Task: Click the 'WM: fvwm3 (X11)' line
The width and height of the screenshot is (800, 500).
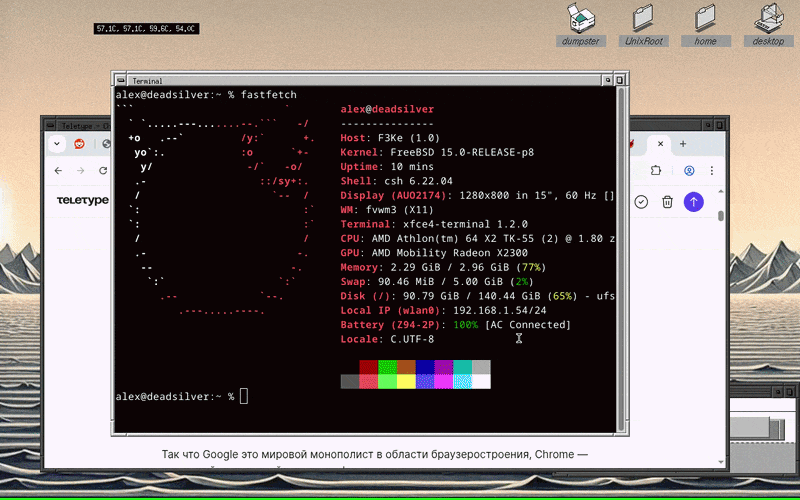Action: pyautogui.click(x=387, y=210)
